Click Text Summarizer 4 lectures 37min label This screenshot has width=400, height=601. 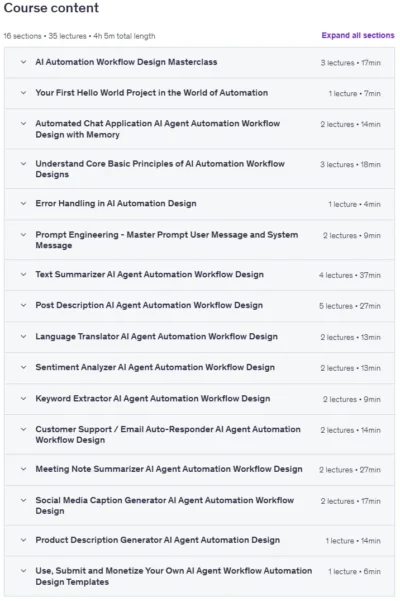click(350, 275)
